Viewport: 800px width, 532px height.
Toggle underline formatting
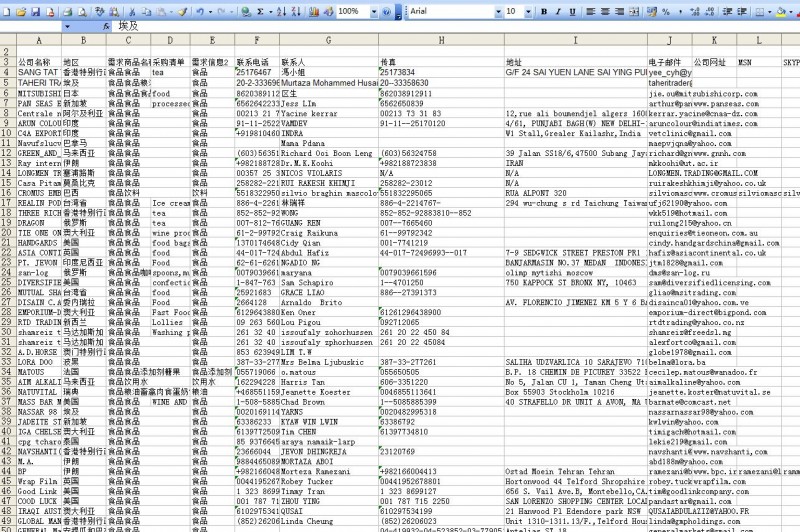[572, 12]
